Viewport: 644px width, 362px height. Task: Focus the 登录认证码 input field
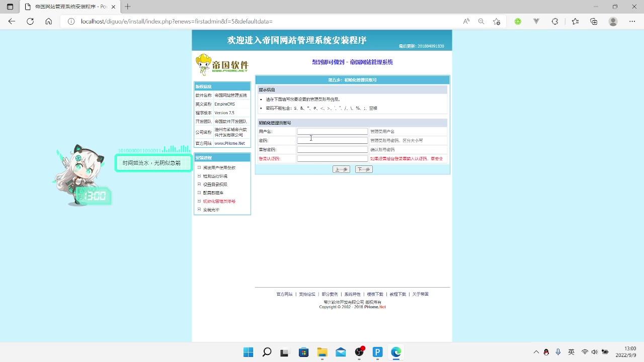click(333, 158)
